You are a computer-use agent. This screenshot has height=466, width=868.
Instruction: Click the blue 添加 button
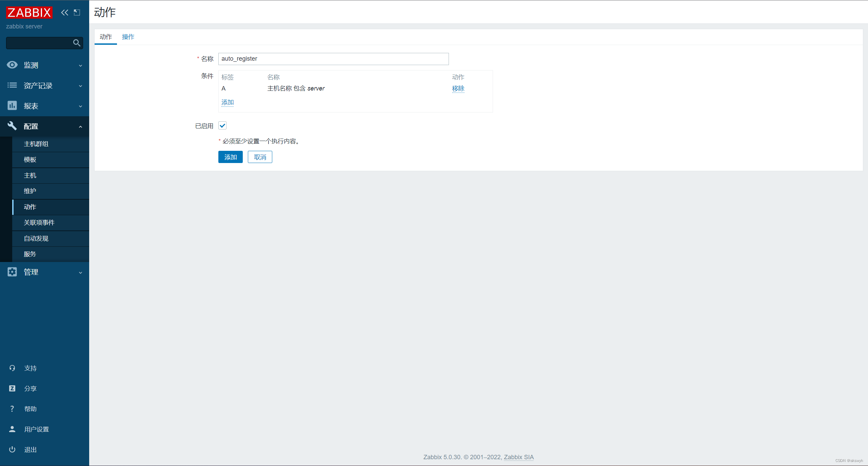point(231,157)
